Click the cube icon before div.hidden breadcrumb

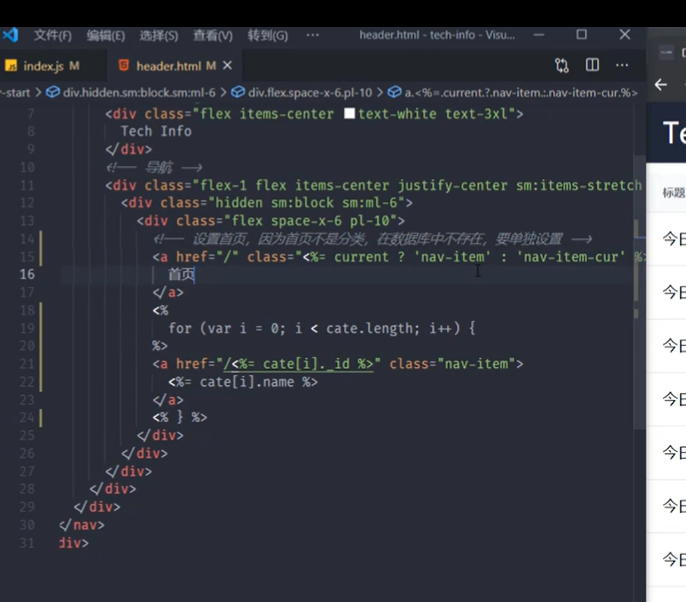click(x=53, y=92)
